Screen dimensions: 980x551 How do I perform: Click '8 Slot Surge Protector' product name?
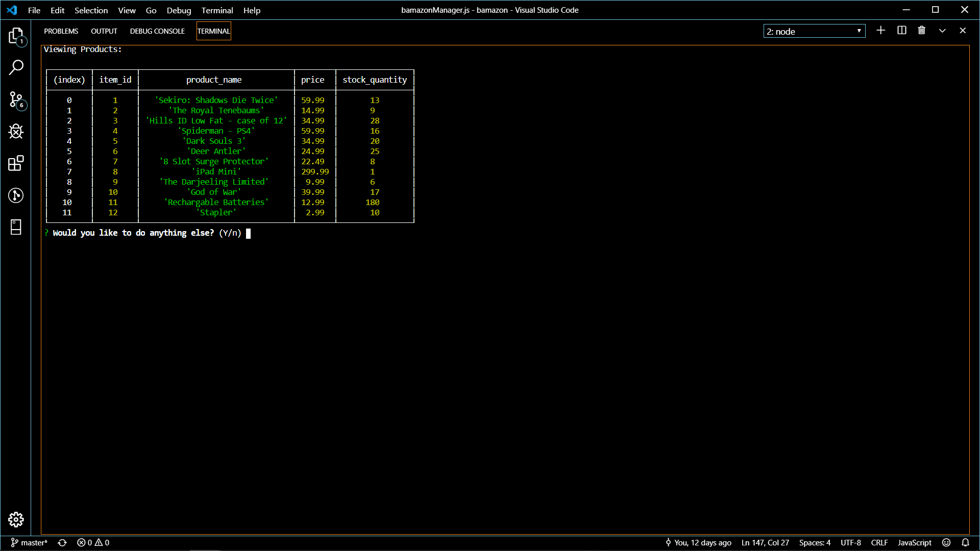point(214,162)
